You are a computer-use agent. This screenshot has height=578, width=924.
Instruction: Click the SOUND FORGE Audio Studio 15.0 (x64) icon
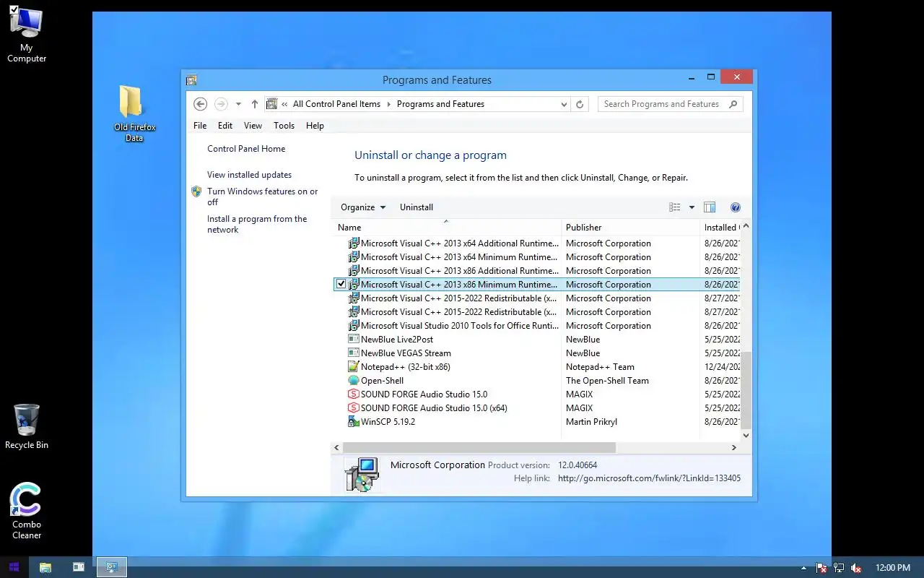click(x=354, y=408)
